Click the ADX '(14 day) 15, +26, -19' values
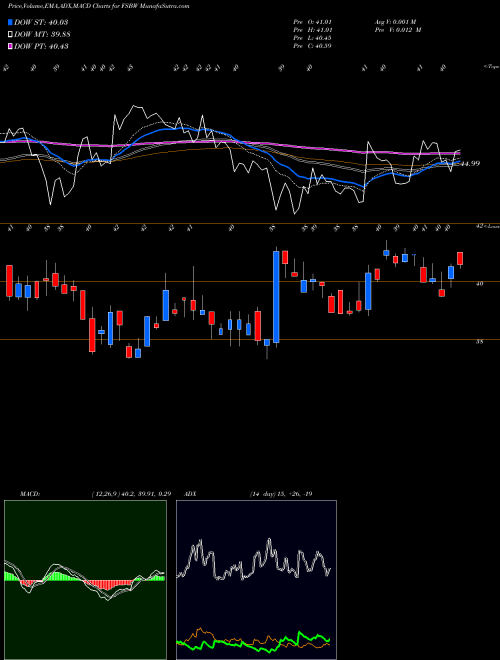The image size is (500, 660). (281, 494)
